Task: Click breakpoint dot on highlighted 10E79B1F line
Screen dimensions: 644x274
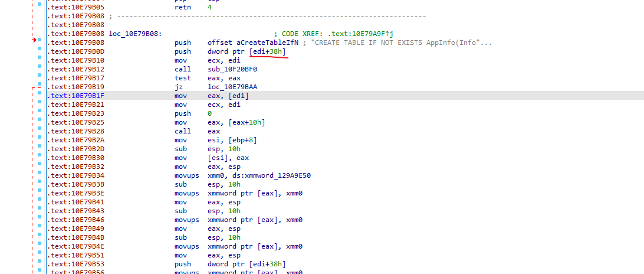Action: pyautogui.click(x=39, y=96)
